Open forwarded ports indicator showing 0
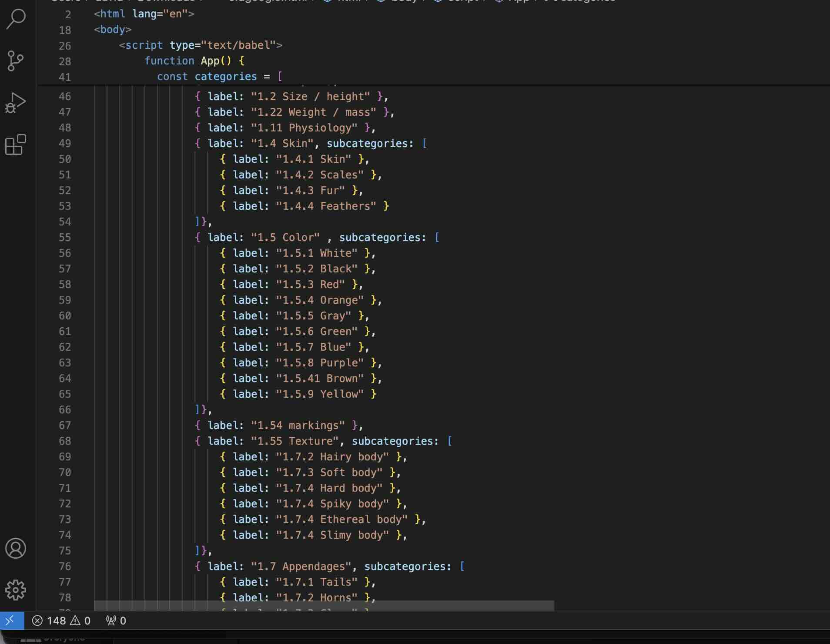The image size is (830, 644). pos(116,621)
